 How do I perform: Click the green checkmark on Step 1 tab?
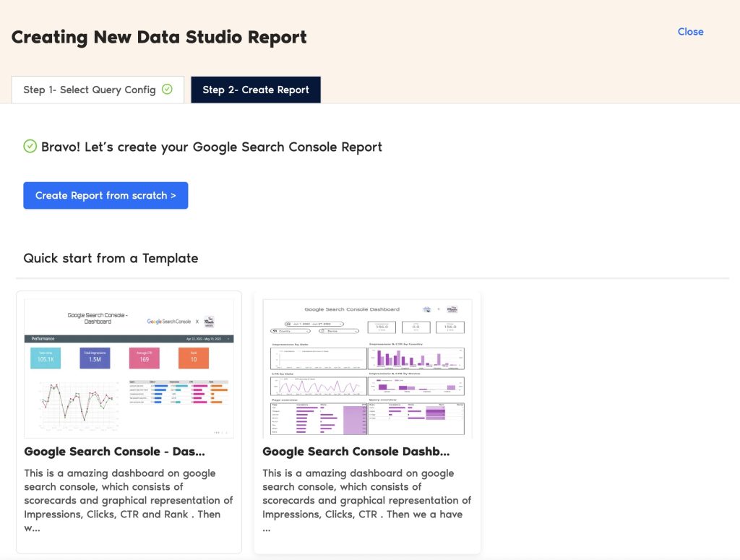click(167, 89)
